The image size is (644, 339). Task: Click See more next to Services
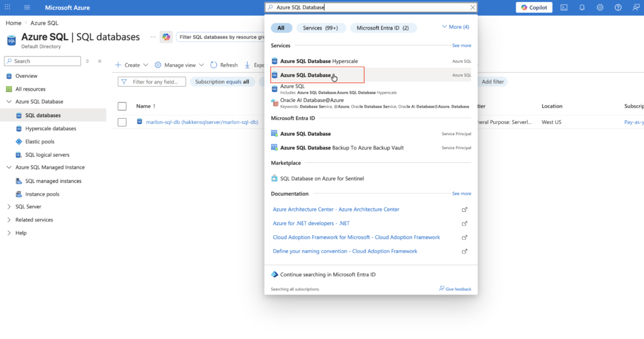tap(462, 46)
